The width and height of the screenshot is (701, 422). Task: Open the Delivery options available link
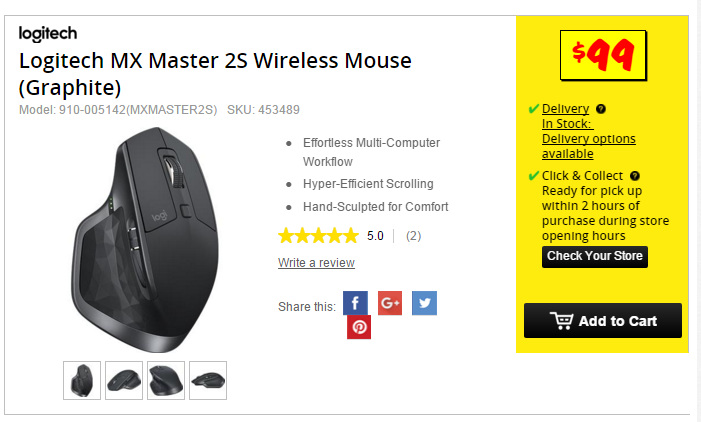point(588,146)
